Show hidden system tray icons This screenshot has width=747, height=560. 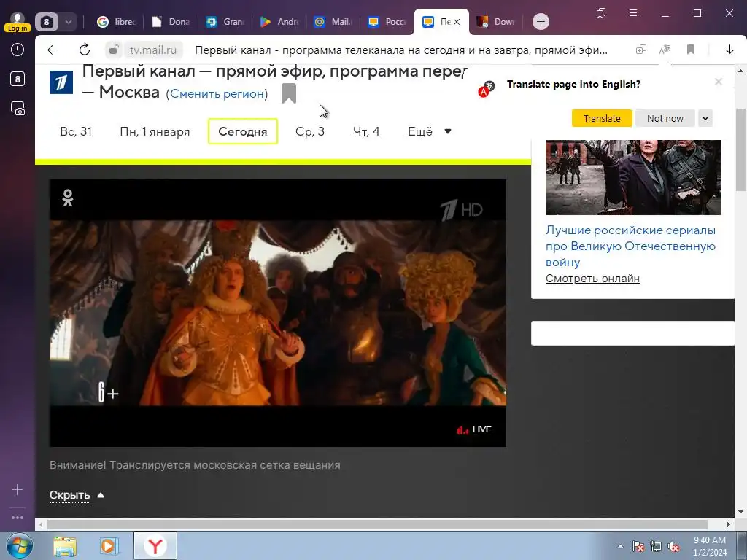[620, 546]
